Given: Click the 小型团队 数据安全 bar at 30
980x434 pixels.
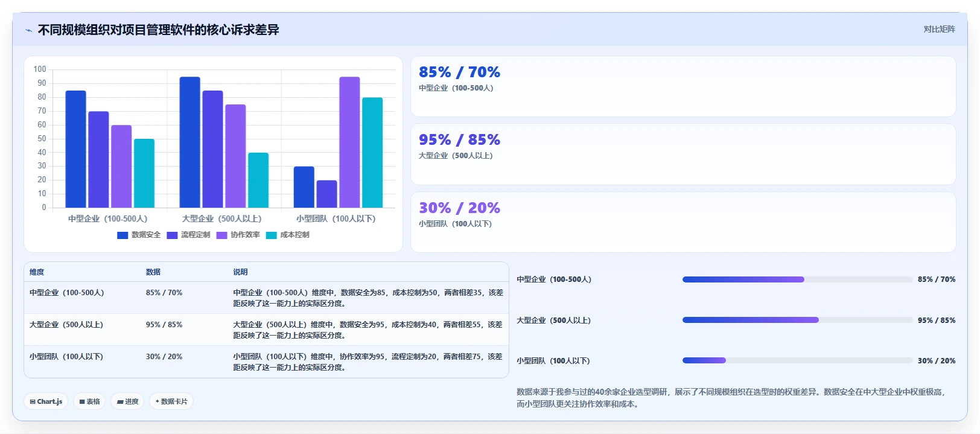Looking at the screenshot, I should (304, 187).
